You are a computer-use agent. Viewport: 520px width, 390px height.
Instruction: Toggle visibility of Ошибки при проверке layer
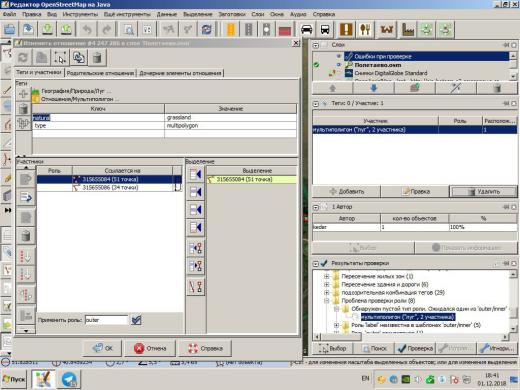(339, 56)
